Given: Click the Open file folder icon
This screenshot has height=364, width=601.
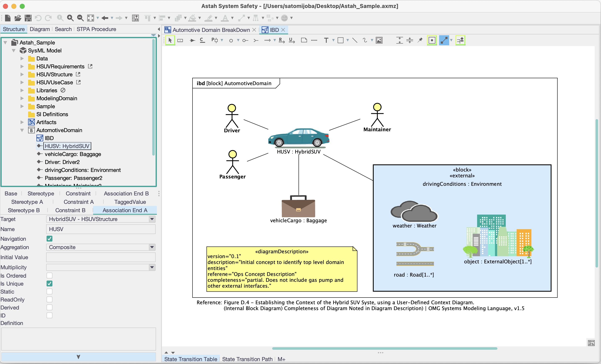Looking at the screenshot, I should coord(18,18).
